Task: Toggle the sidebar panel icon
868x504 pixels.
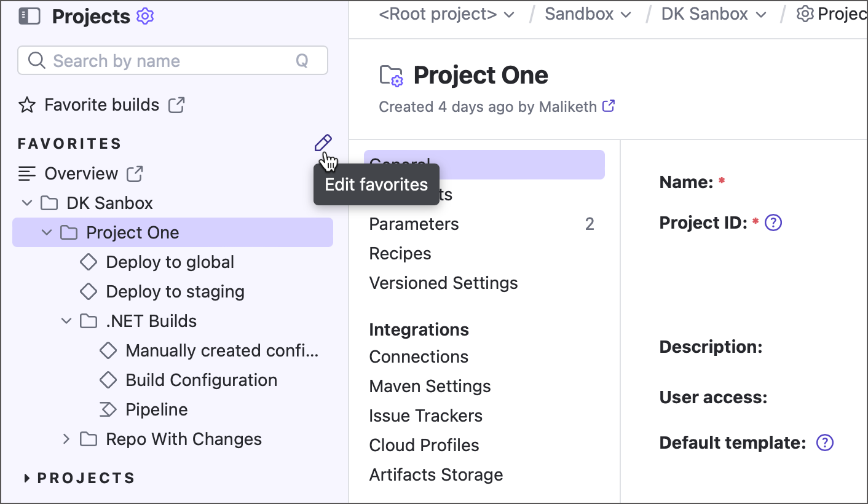Action: [29, 17]
